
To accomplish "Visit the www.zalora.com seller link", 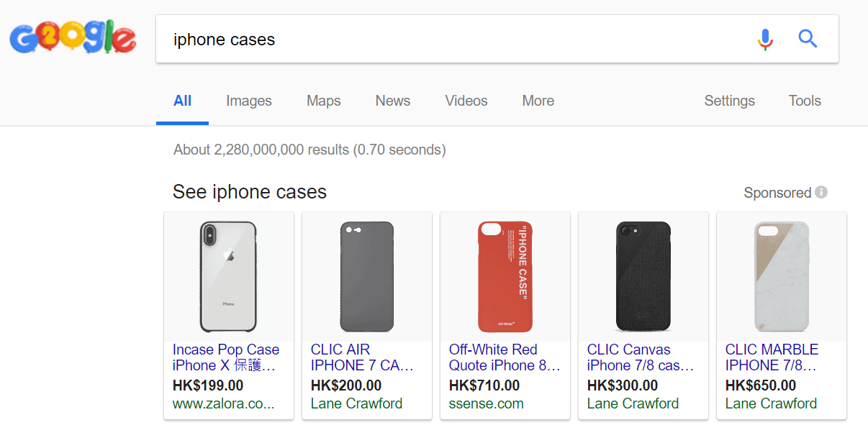I will pyautogui.click(x=223, y=403).
